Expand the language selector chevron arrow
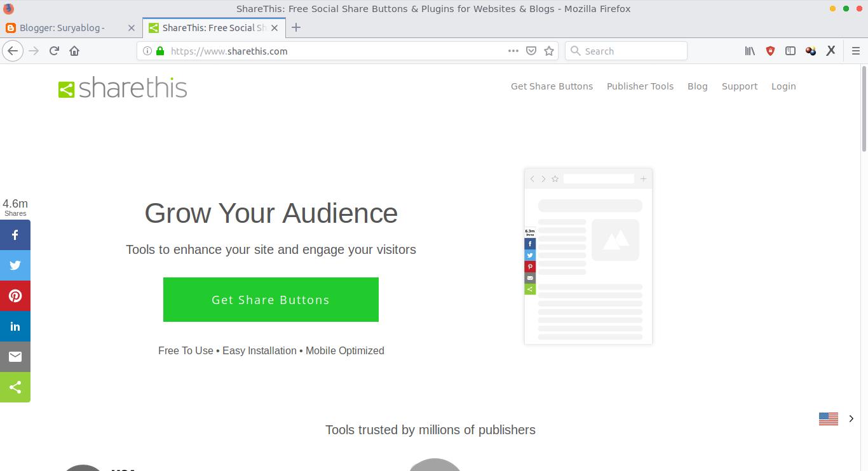 851,418
